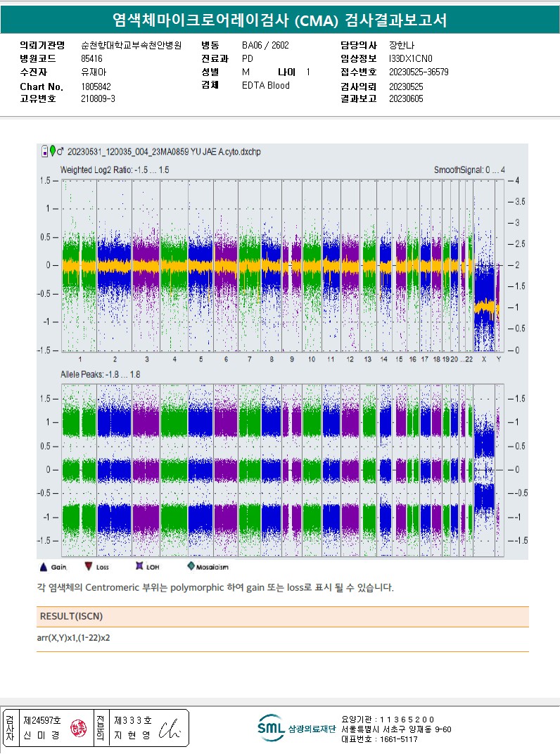
Task: Click the handwritten signature beside 지현영
Action: [x=170, y=729]
